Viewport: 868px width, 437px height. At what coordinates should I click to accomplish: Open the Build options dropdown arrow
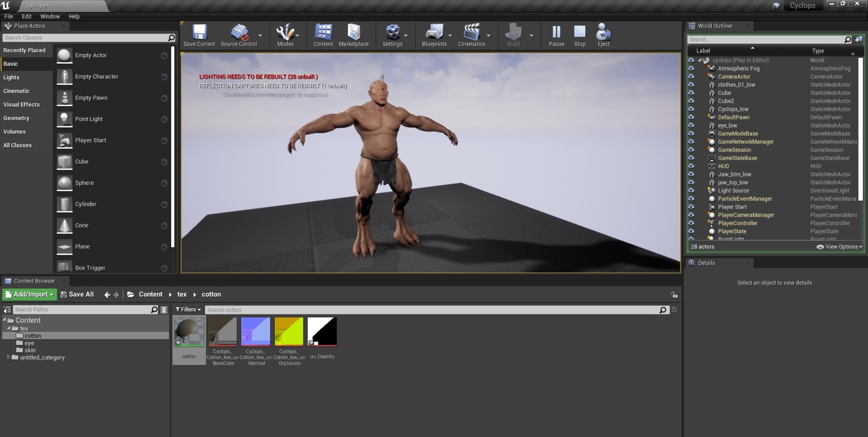531,35
